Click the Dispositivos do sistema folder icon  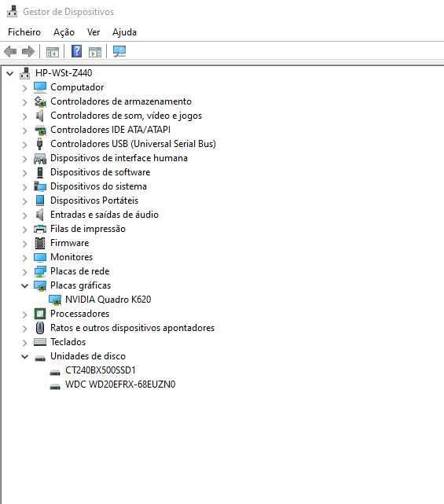point(40,186)
